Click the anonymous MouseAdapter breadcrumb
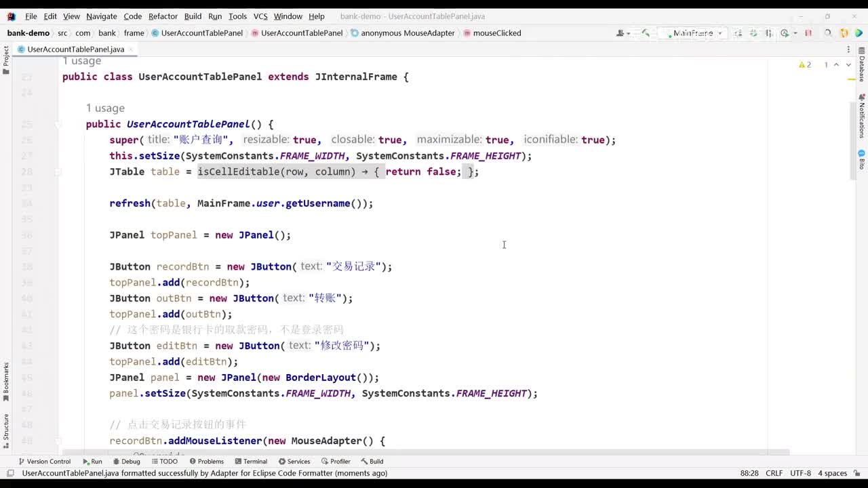 [402, 33]
